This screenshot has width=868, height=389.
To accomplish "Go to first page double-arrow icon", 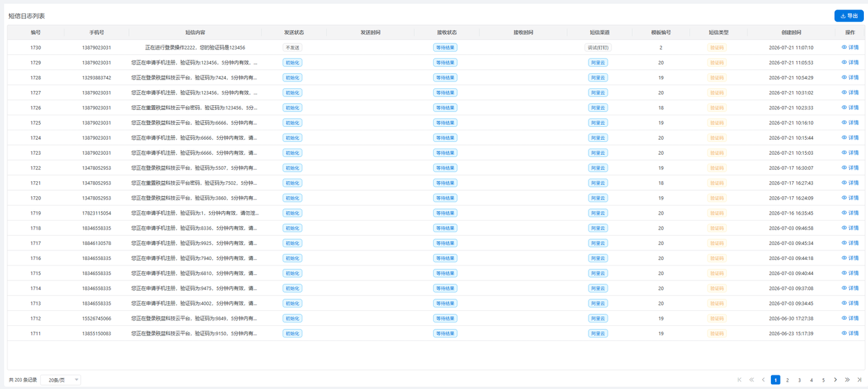I will [x=739, y=380].
